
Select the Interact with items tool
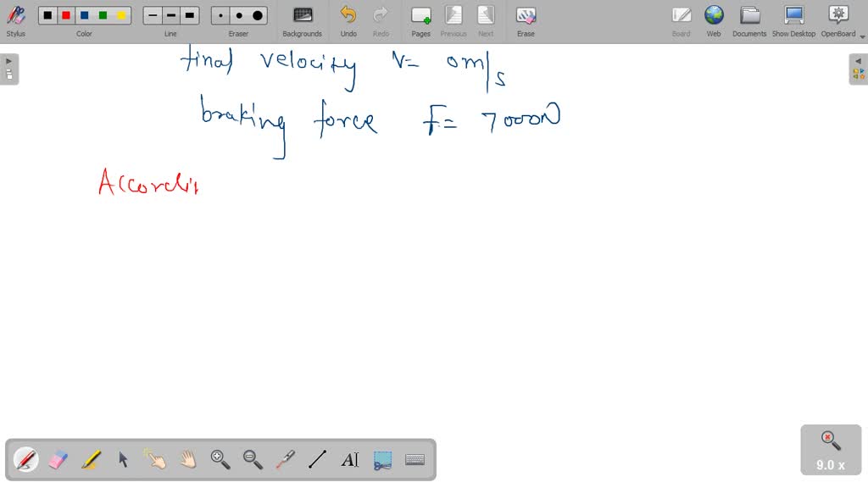point(156,459)
